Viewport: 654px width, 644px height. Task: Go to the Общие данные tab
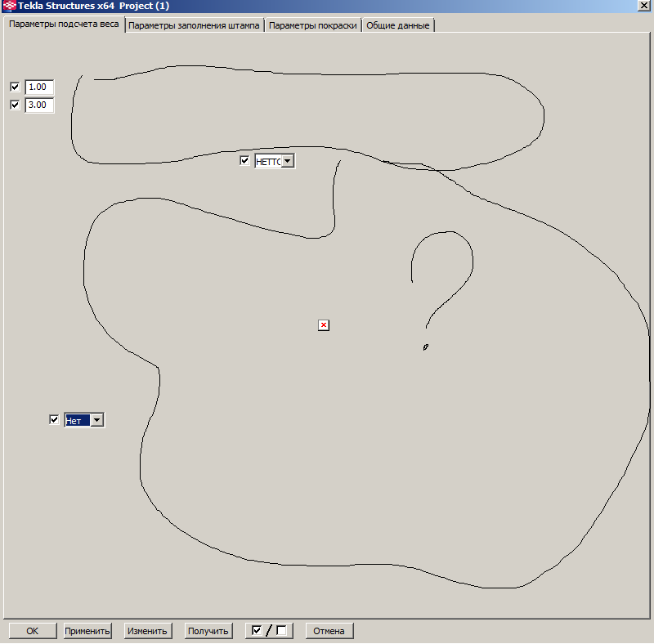pos(397,25)
